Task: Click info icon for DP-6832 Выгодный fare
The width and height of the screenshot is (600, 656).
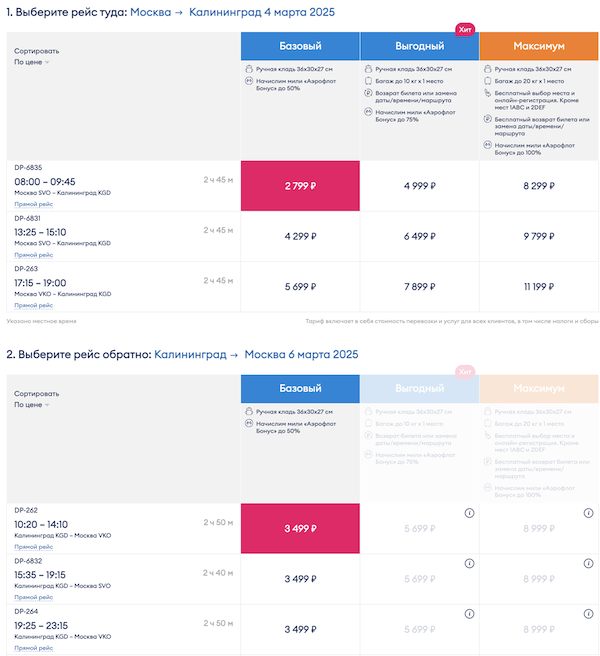Action: (469, 564)
